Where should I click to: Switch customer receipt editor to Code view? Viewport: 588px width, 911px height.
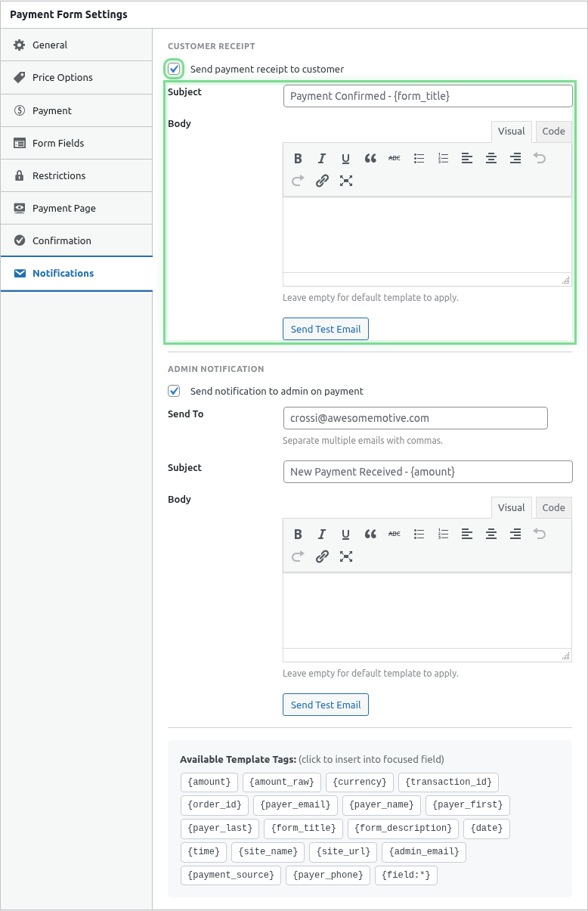[x=552, y=131]
